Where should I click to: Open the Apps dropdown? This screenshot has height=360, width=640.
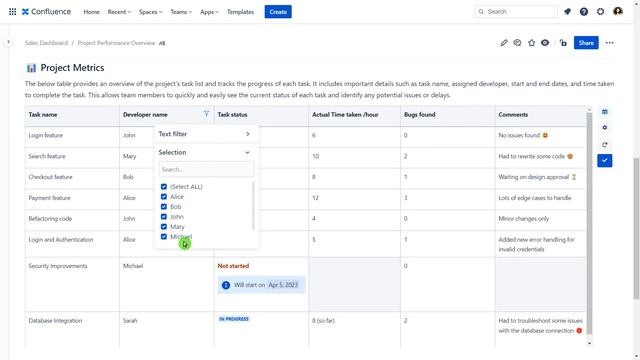[x=209, y=12]
